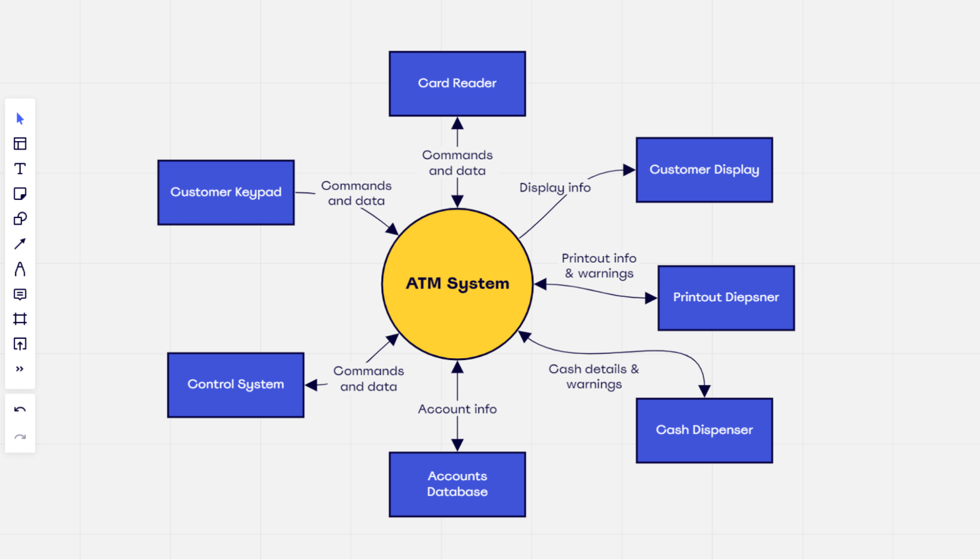Click the sticky note/callout icon
The width and height of the screenshot is (980, 560).
pyautogui.click(x=19, y=195)
